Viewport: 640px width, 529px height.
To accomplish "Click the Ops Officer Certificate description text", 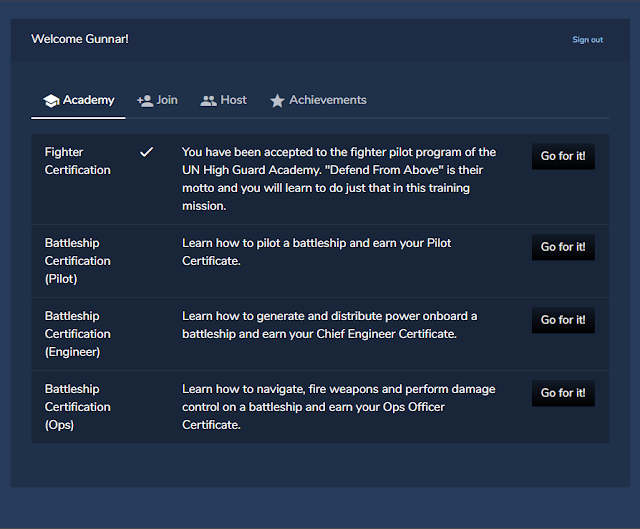I will [339, 407].
